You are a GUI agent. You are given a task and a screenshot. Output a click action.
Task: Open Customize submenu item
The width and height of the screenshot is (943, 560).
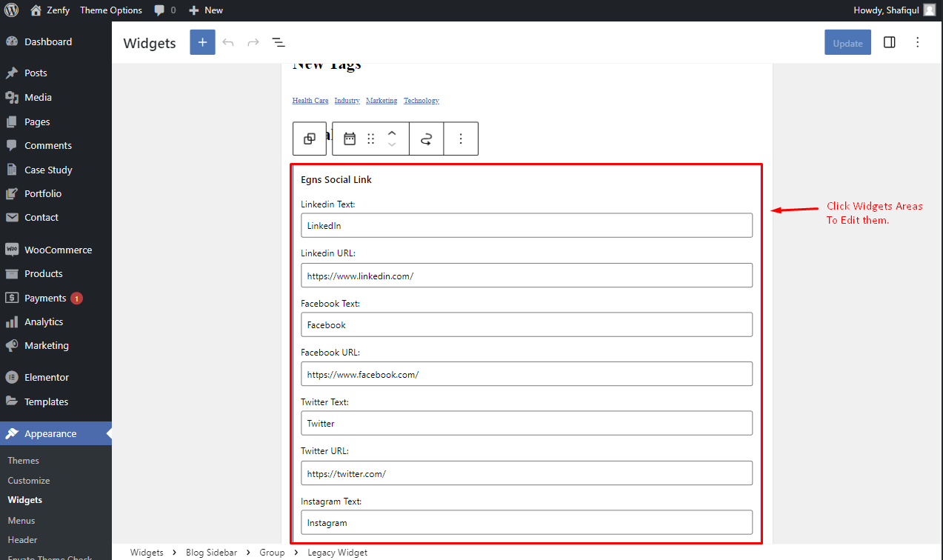pos(29,481)
